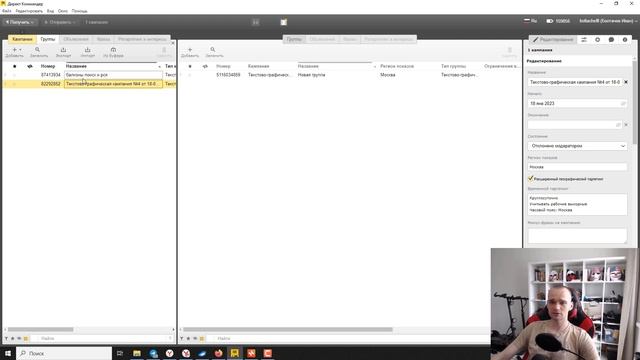Click the campaign name input in edit panel
The height and width of the screenshot is (360, 640).
click(x=575, y=82)
